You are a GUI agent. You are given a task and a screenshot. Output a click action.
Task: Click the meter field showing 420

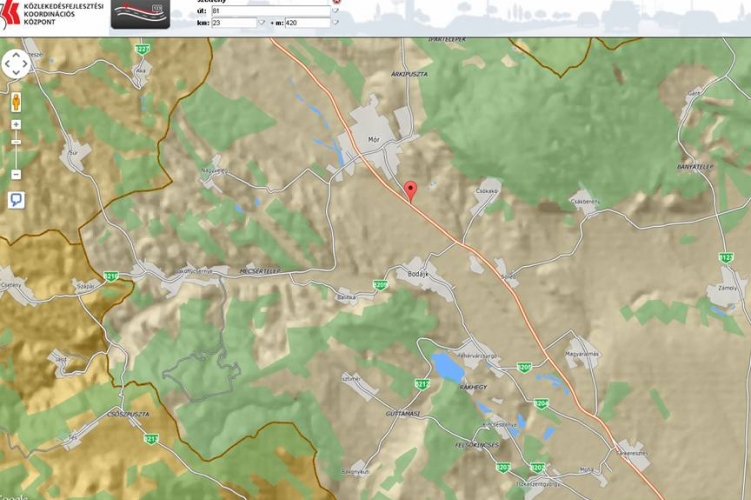tap(305, 22)
